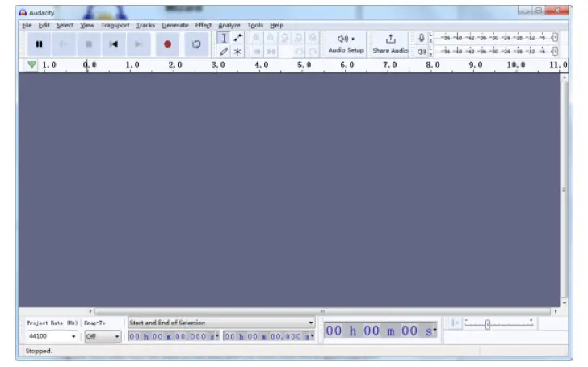This screenshot has height=367, width=588.
Task: Click the playback meter speaker icon
Action: click(421, 51)
